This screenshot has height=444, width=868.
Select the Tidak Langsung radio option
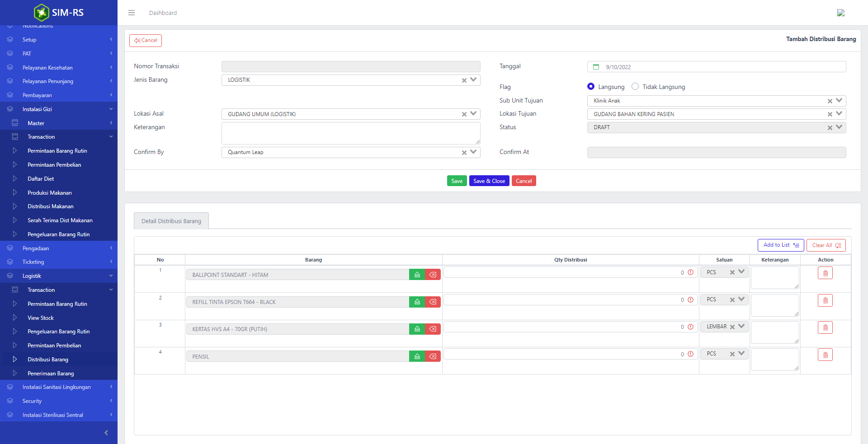[x=635, y=87]
